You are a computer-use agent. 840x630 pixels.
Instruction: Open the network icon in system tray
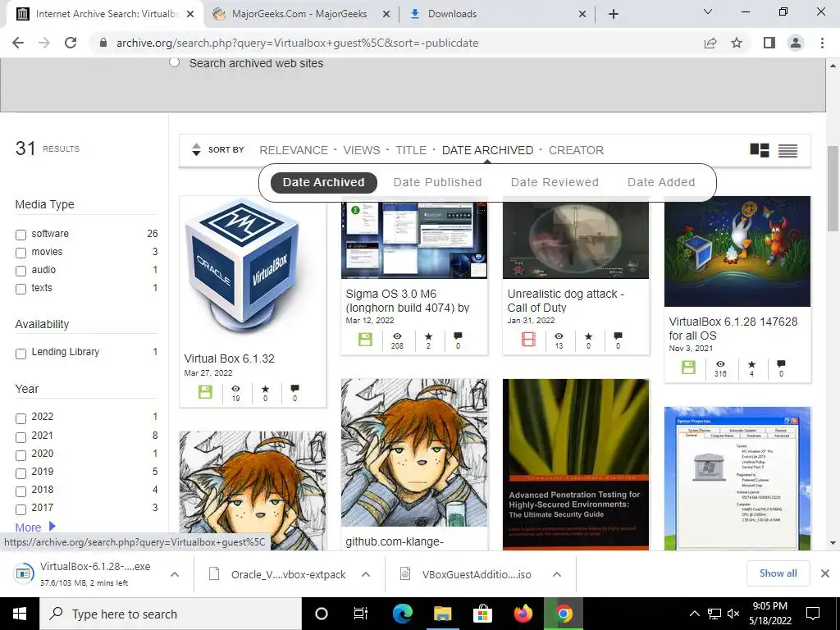[714, 614]
